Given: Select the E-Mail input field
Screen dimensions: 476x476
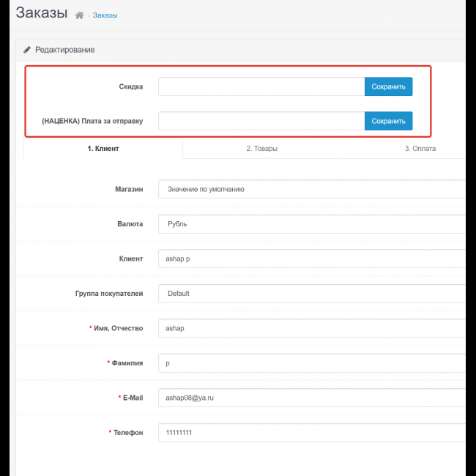Looking at the screenshot, I should [x=311, y=398].
